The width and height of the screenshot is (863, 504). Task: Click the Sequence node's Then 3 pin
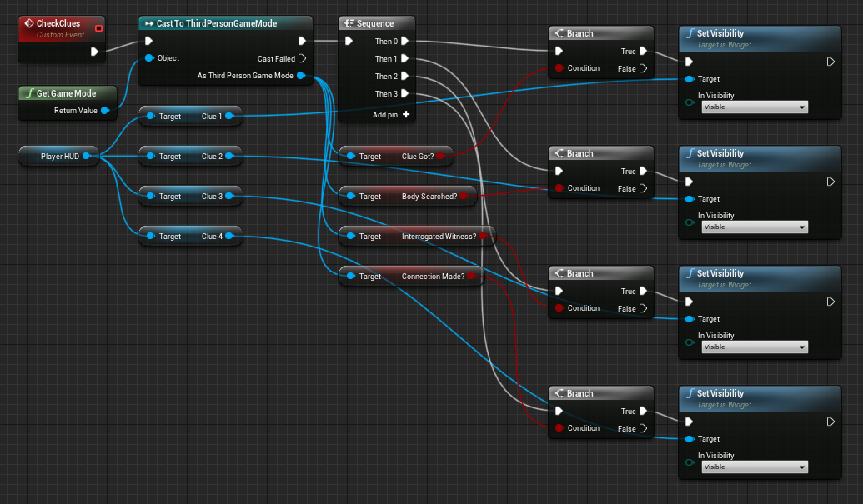tap(404, 94)
